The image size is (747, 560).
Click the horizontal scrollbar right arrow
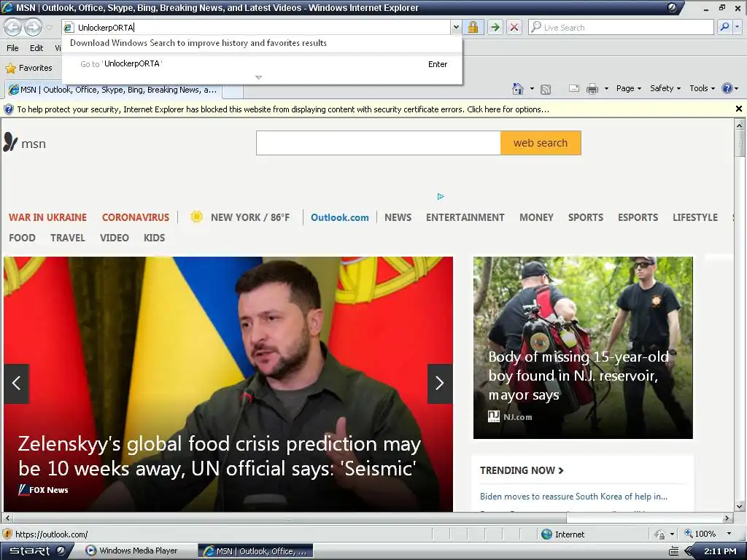click(727, 518)
